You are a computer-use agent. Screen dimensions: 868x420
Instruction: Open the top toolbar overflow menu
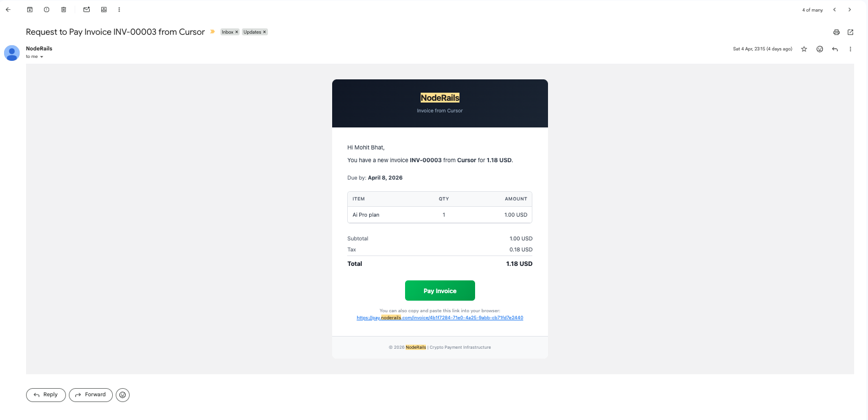[x=119, y=9]
